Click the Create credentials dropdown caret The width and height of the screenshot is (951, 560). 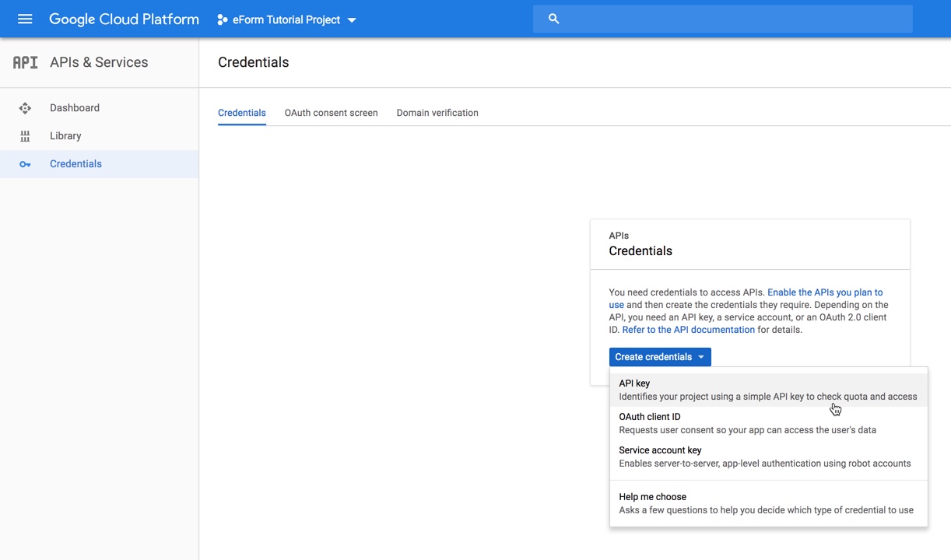pos(700,357)
